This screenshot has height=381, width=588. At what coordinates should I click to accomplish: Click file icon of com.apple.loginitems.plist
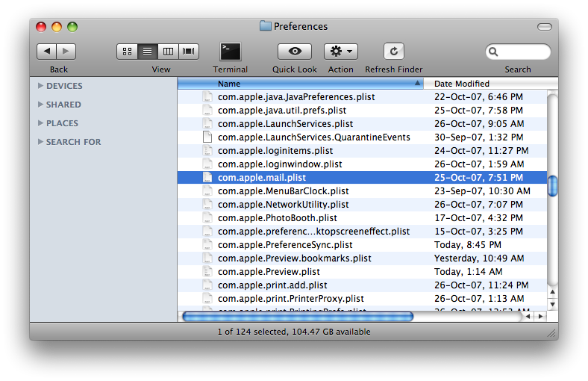(x=207, y=150)
